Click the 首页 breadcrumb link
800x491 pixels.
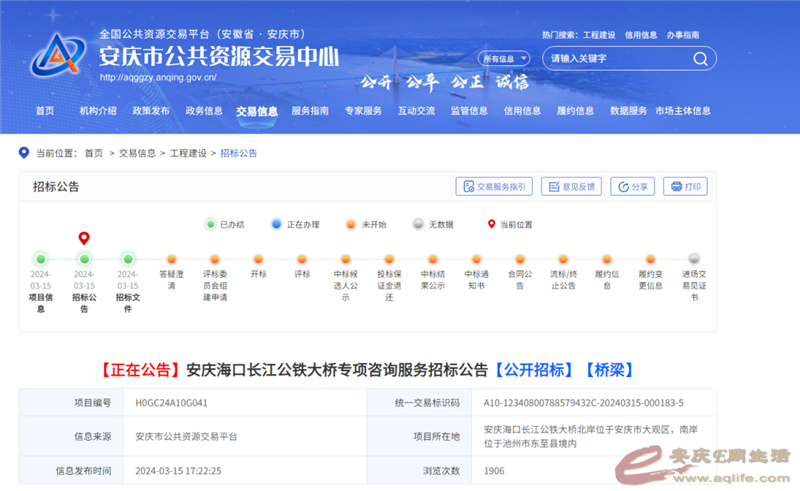(x=93, y=153)
